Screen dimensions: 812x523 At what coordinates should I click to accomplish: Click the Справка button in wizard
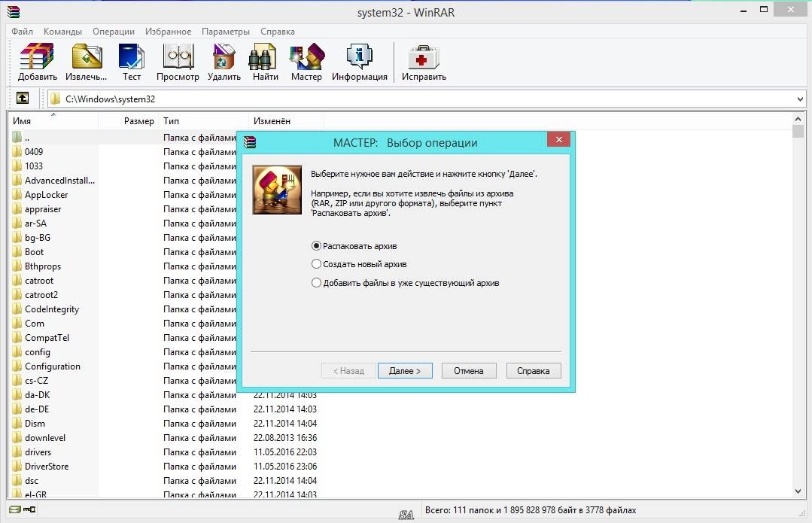(x=534, y=371)
